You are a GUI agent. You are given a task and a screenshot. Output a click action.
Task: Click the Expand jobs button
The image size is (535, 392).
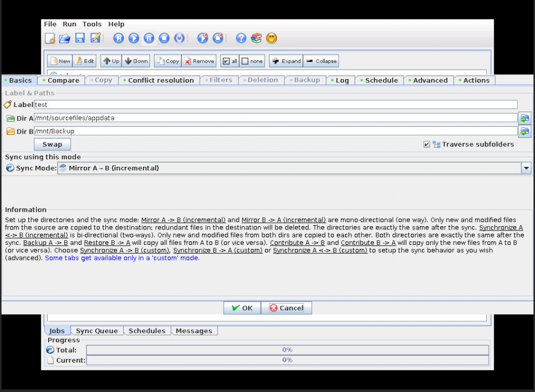click(287, 61)
